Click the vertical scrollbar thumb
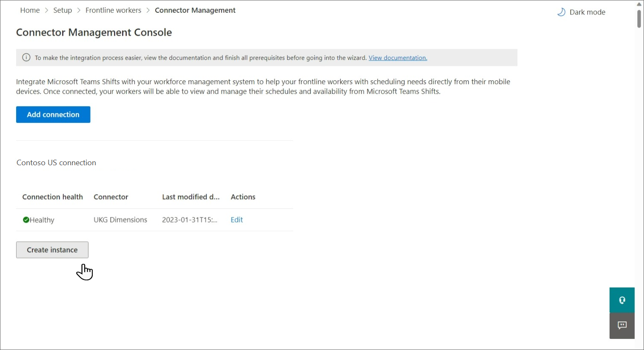This screenshot has width=644, height=350. 639,19
